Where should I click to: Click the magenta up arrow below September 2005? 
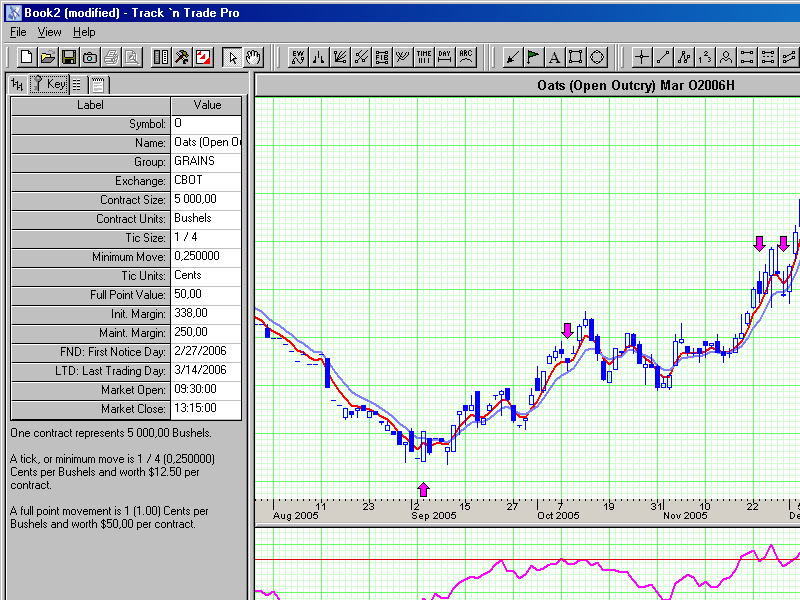(423, 488)
